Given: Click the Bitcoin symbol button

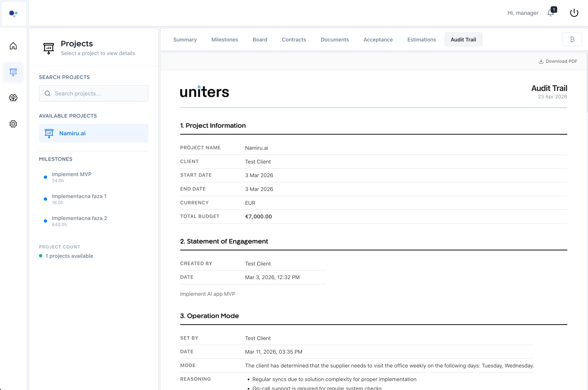Looking at the screenshot, I should 572,40.
